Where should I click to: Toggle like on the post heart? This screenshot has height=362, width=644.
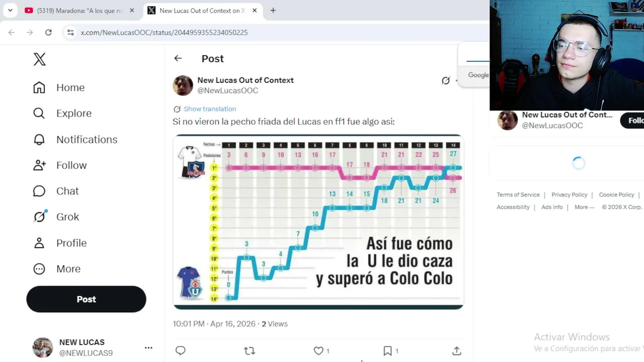click(x=318, y=351)
